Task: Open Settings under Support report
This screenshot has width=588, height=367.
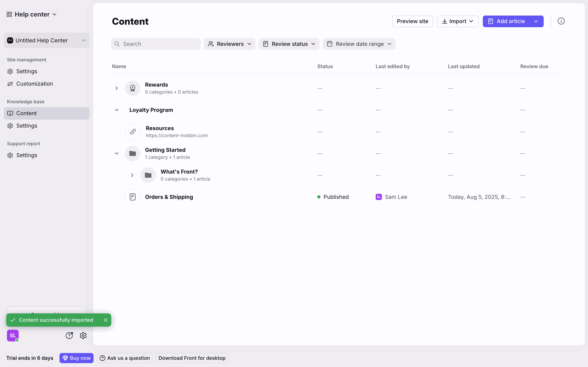Action: pos(27,155)
